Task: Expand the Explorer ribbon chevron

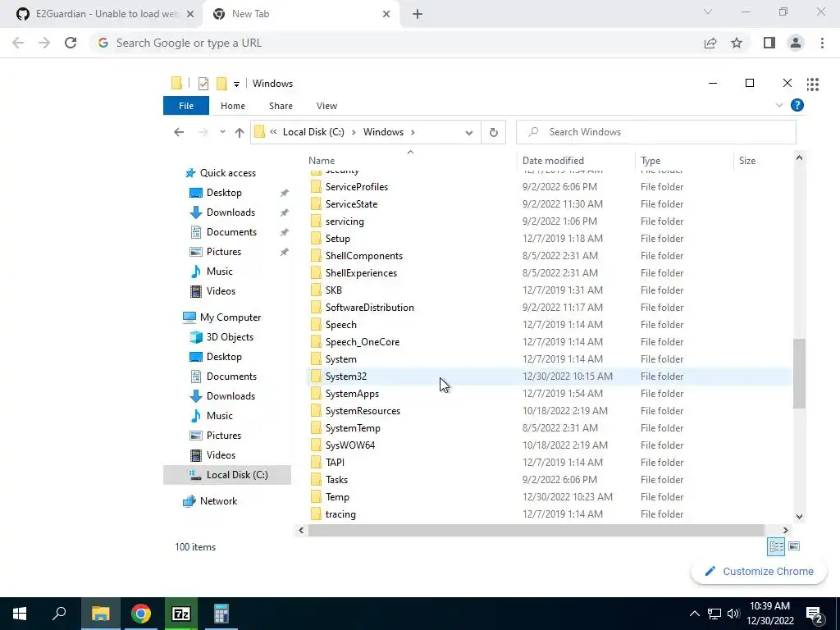Action: 779,106
